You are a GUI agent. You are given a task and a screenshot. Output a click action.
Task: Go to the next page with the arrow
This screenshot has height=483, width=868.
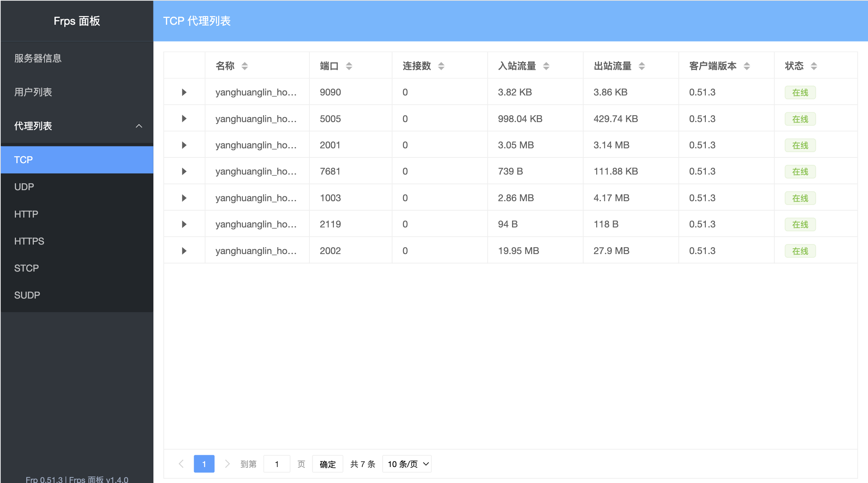coord(228,464)
